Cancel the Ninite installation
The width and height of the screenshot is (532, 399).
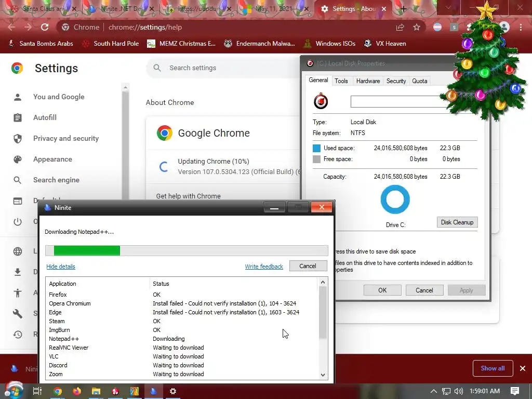click(x=308, y=266)
